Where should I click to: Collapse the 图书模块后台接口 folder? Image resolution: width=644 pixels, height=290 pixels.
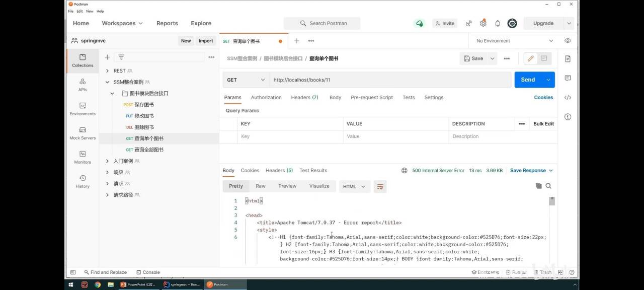113,94
